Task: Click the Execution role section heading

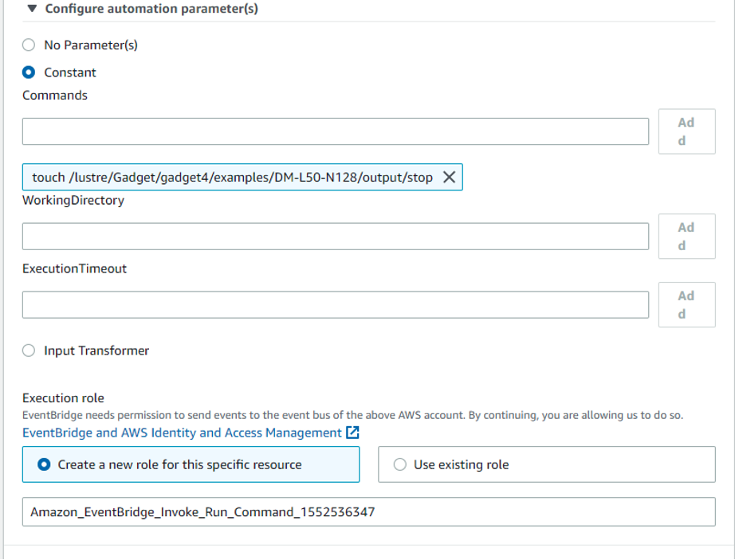Action: (x=63, y=397)
